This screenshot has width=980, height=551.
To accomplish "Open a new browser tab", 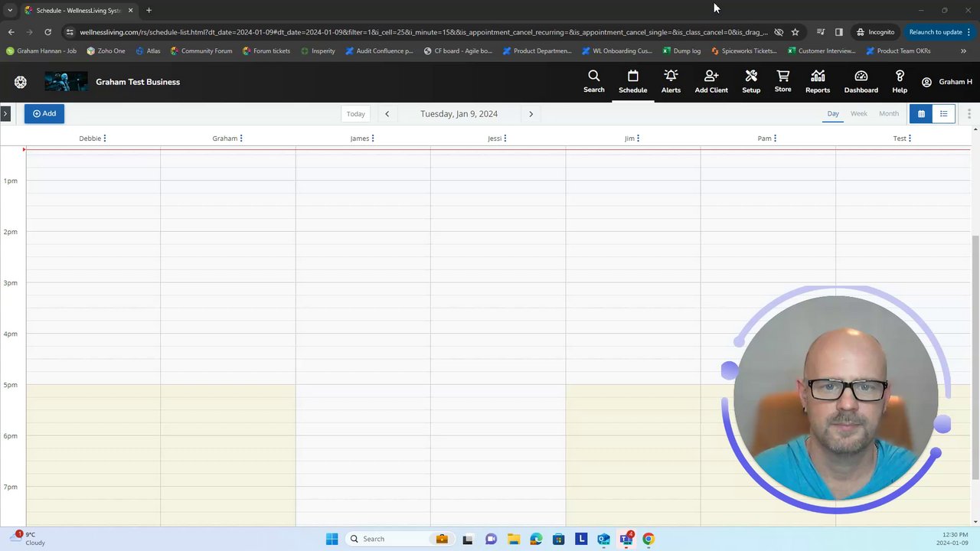I will (149, 11).
